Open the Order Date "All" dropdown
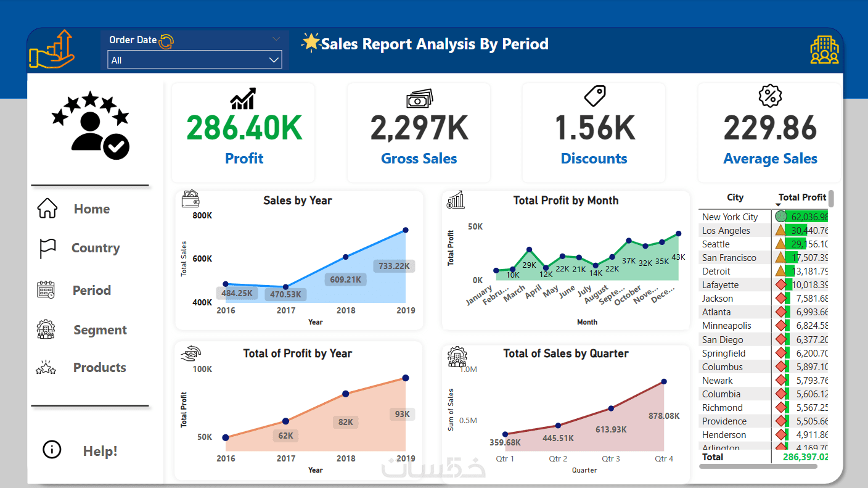The width and height of the screenshot is (868, 488). click(x=194, y=60)
